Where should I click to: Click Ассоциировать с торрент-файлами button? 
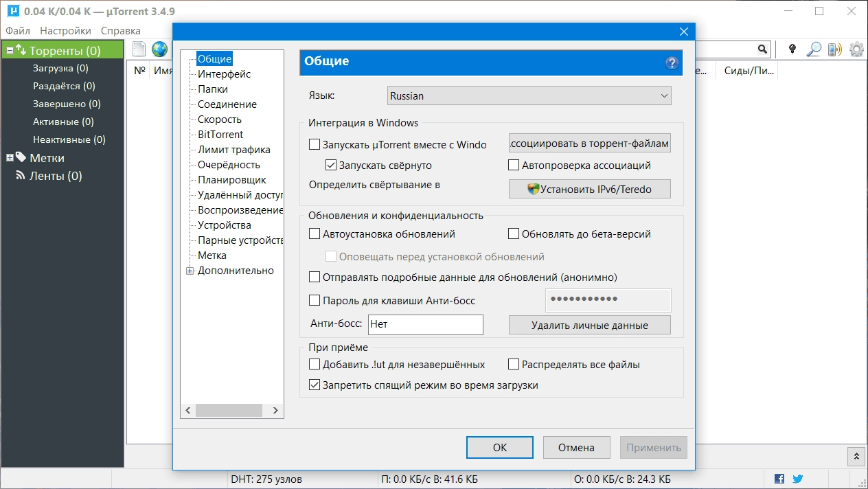(x=590, y=144)
